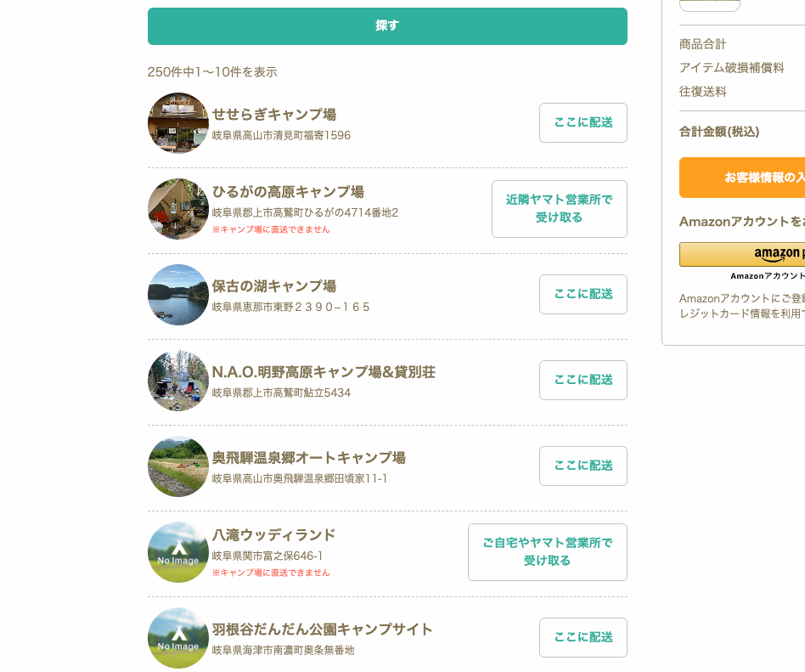Viewport: 805px width, 672px height.
Task: Open 保古の湖キャンプ場 thumbnail image
Action: coord(178,295)
